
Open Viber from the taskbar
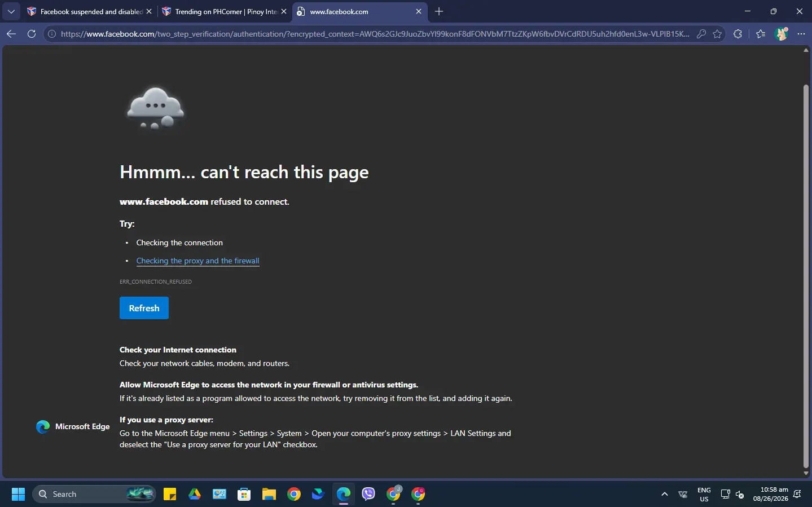click(368, 494)
